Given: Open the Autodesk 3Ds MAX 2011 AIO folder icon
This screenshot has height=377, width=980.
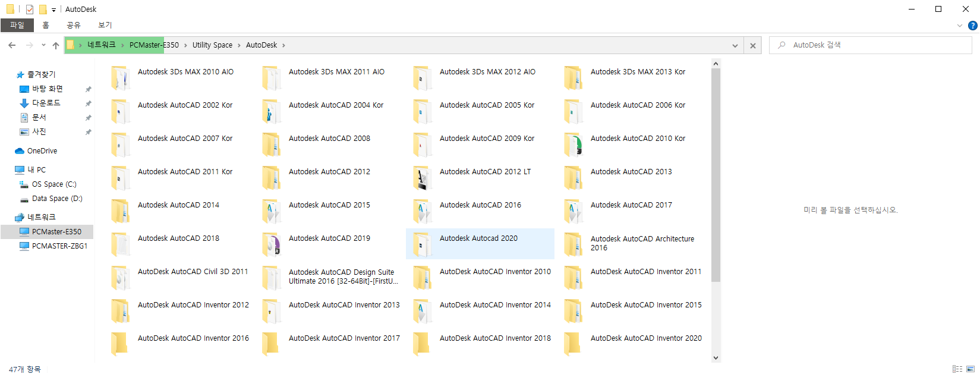Looking at the screenshot, I should coord(272,77).
